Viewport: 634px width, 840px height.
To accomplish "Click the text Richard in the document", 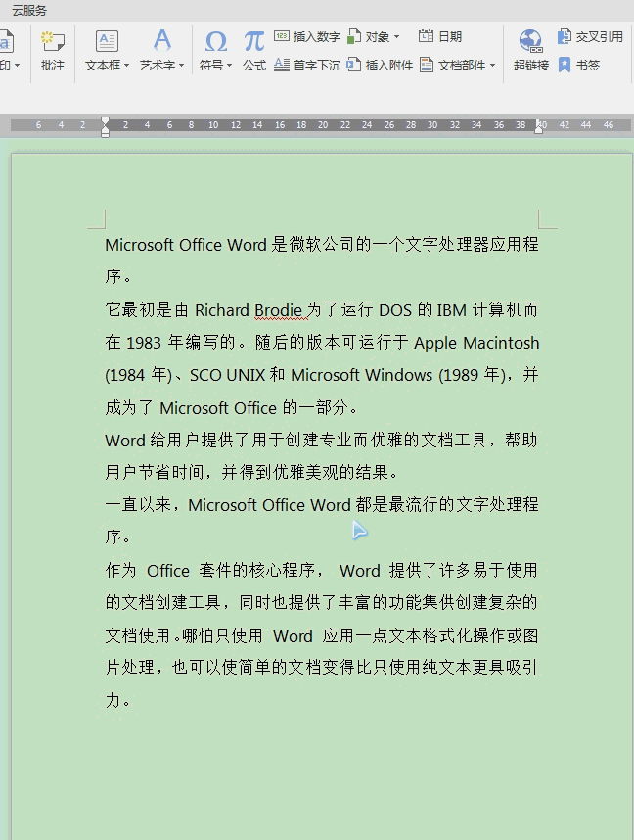I will coord(222,310).
